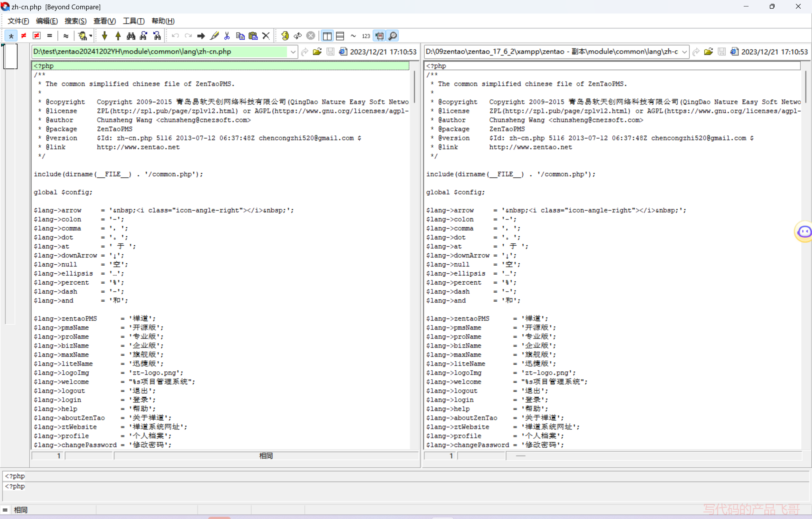
Task: Click left pane save floppy icon
Action: coord(331,52)
